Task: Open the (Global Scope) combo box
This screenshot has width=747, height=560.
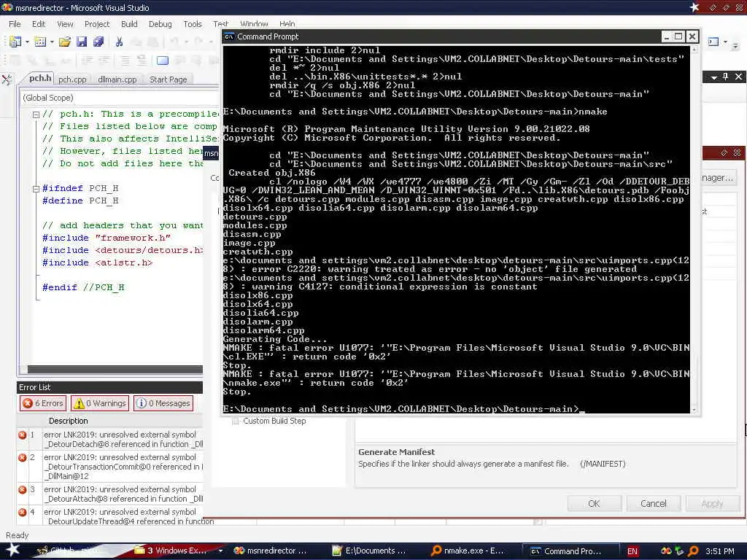Action: pos(119,98)
